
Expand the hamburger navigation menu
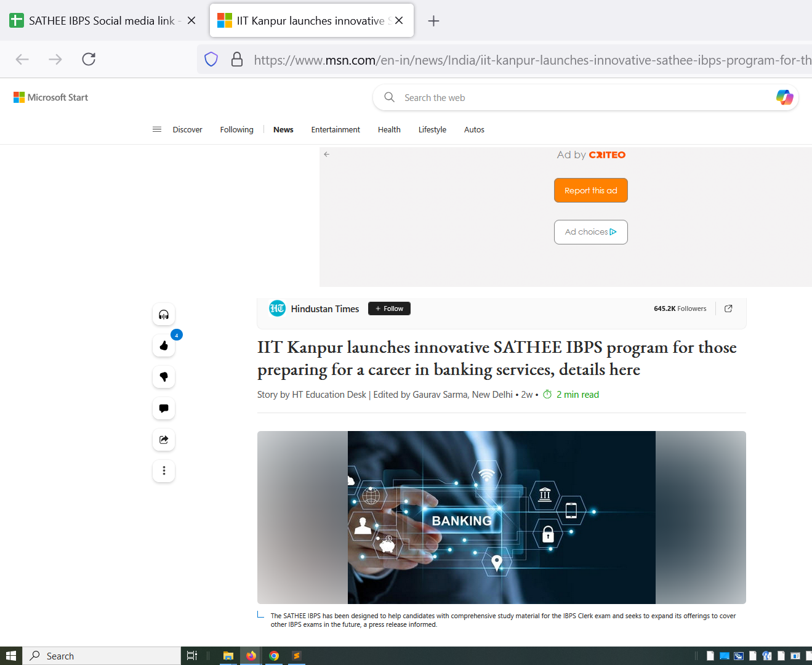[157, 129]
